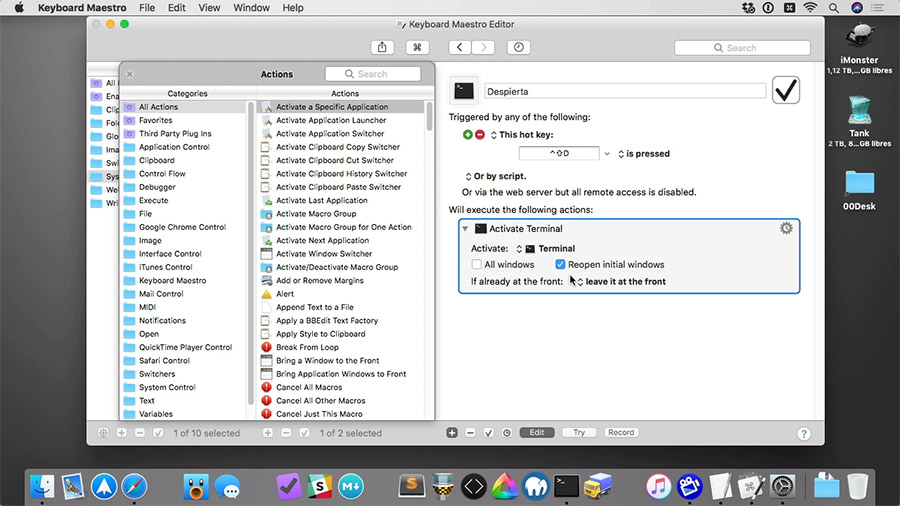Open the Help menu
900x506 pixels.
point(293,7)
